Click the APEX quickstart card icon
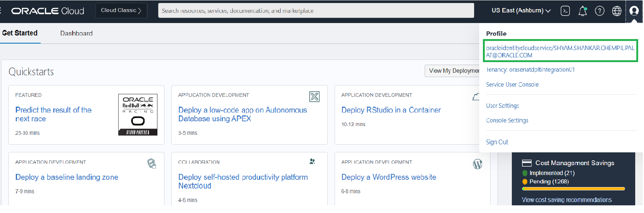Screen dimensions: 644x213 click(x=314, y=96)
